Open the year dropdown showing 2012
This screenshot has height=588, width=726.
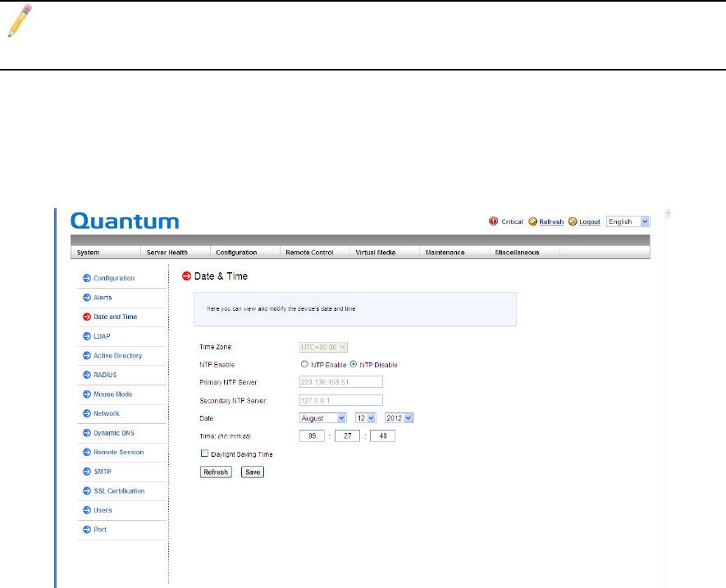tap(399, 418)
